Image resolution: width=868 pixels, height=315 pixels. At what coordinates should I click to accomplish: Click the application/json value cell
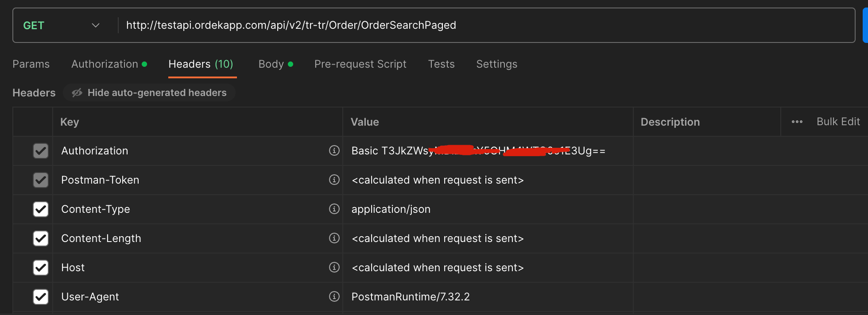[x=488, y=209]
